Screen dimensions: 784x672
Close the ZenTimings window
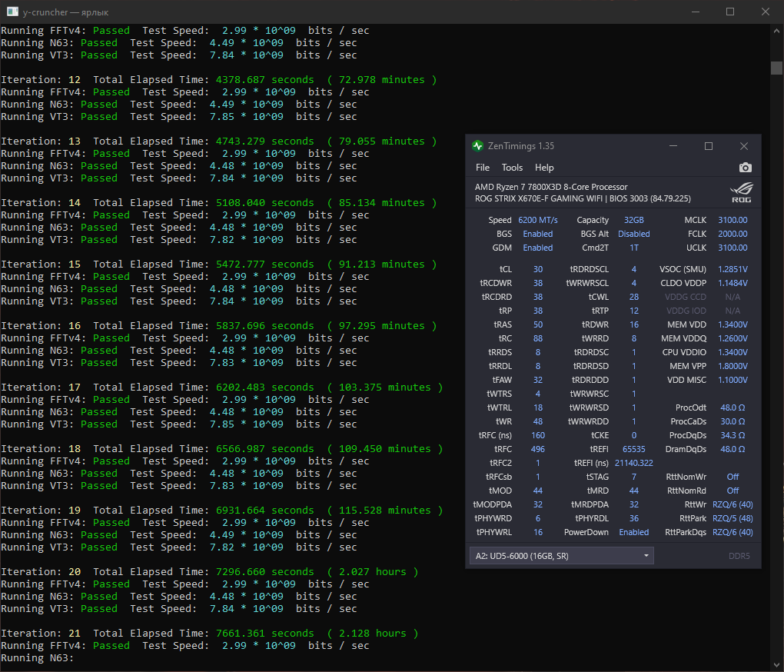[744, 146]
